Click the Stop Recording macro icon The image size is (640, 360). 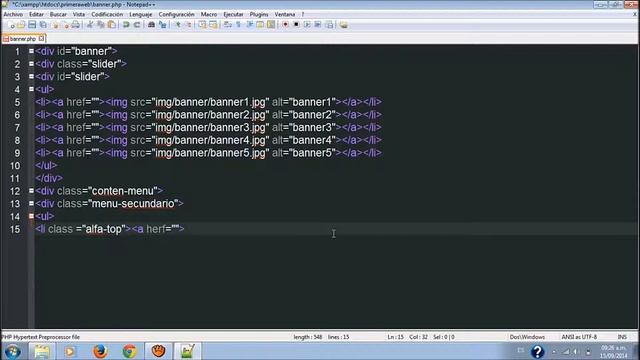296,25
